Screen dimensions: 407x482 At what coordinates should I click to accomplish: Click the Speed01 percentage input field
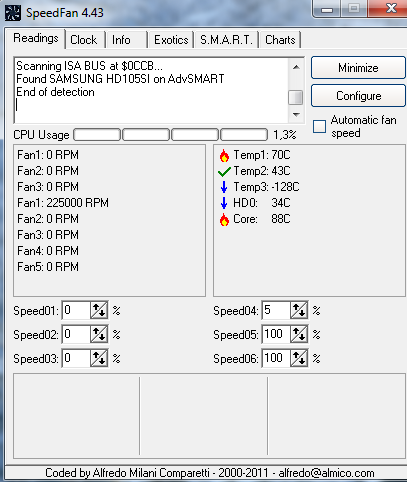coord(76,311)
